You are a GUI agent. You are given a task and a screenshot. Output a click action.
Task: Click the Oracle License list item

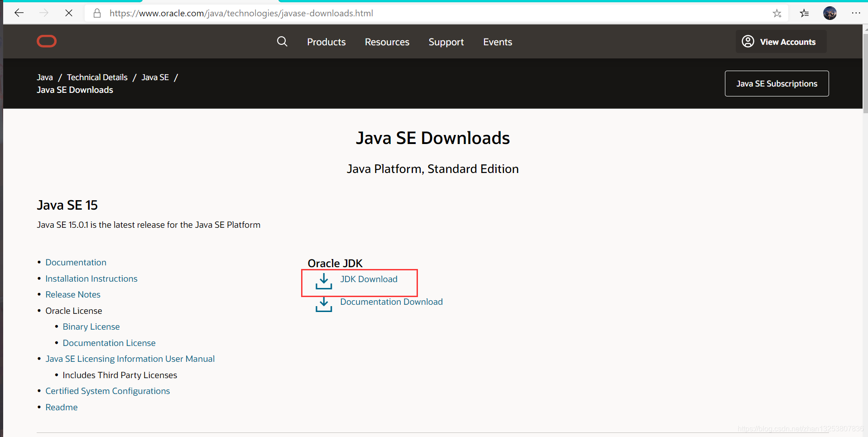click(74, 311)
